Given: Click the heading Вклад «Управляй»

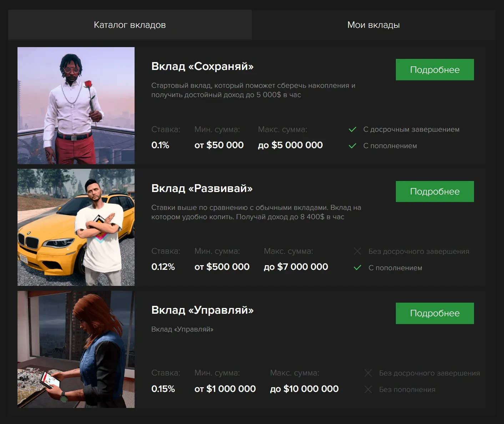Looking at the screenshot, I should [202, 310].
